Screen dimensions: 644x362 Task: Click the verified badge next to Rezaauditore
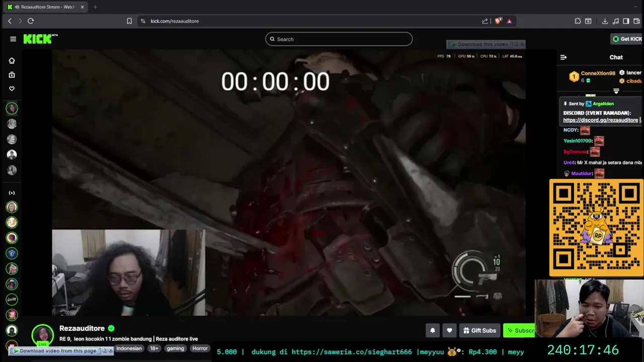pyautogui.click(x=111, y=328)
